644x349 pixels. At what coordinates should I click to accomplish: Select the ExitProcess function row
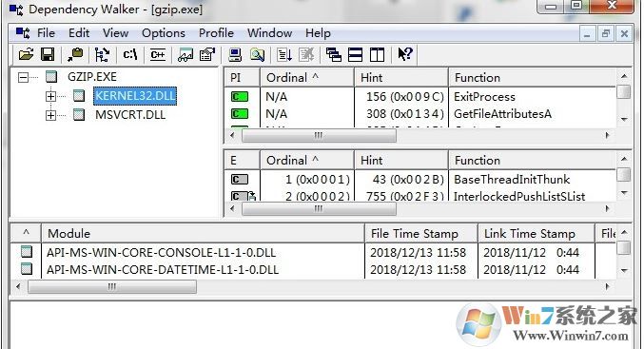pos(420,97)
